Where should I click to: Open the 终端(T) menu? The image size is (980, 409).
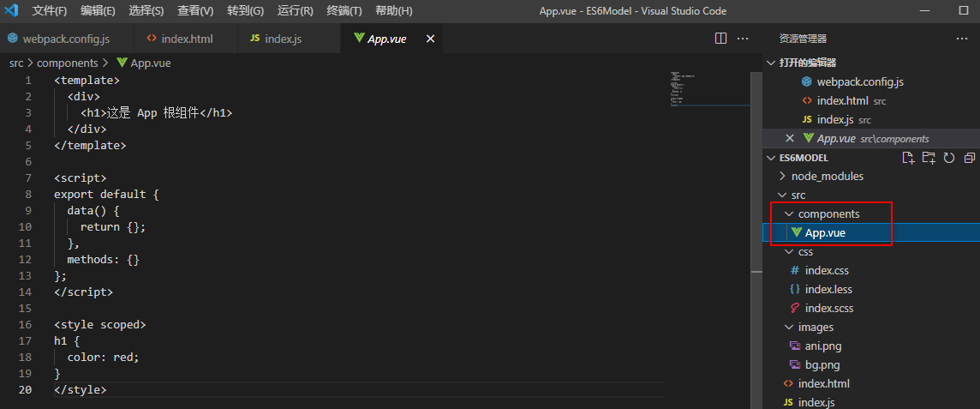pyautogui.click(x=344, y=11)
